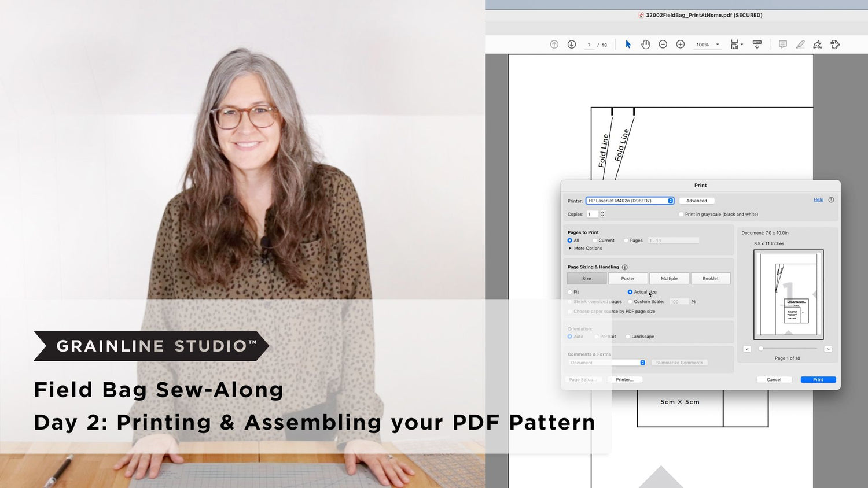Click the scrolling mode toolbar icon
The image size is (868, 488).
click(757, 45)
